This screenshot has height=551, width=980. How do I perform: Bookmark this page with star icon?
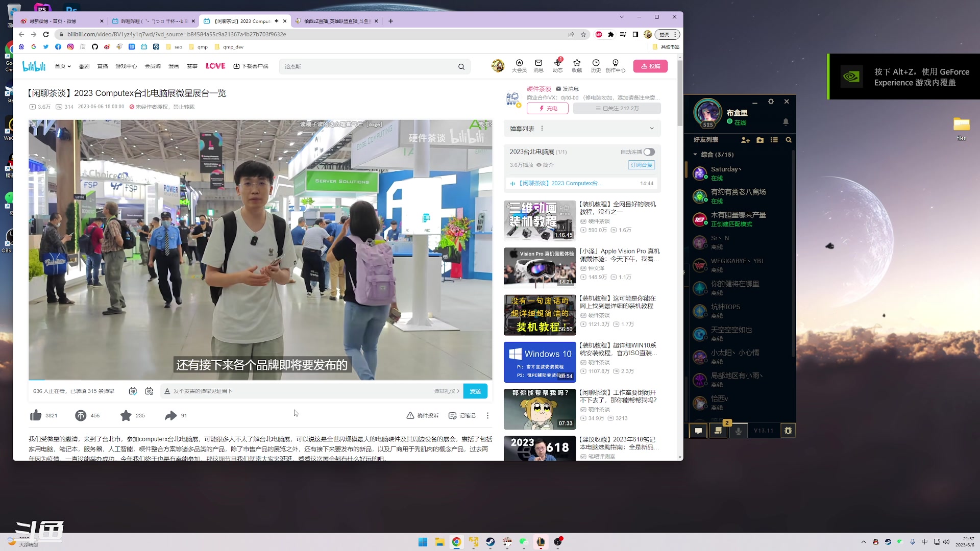click(583, 34)
